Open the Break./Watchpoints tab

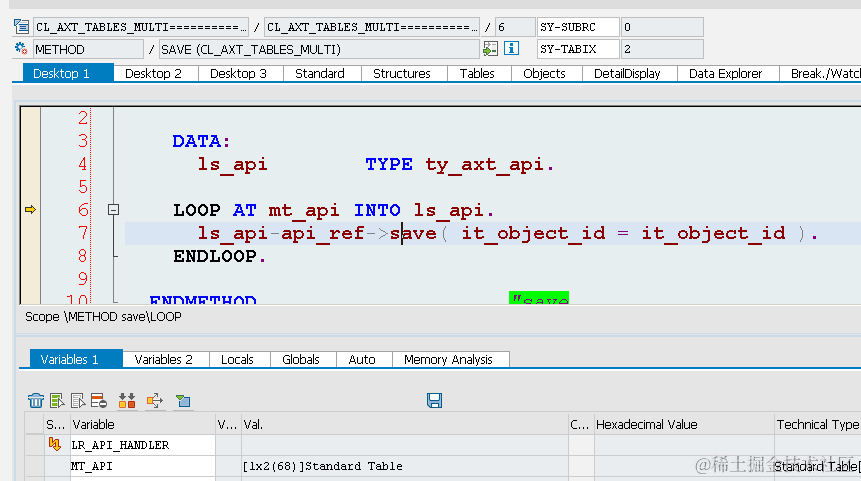coord(820,73)
